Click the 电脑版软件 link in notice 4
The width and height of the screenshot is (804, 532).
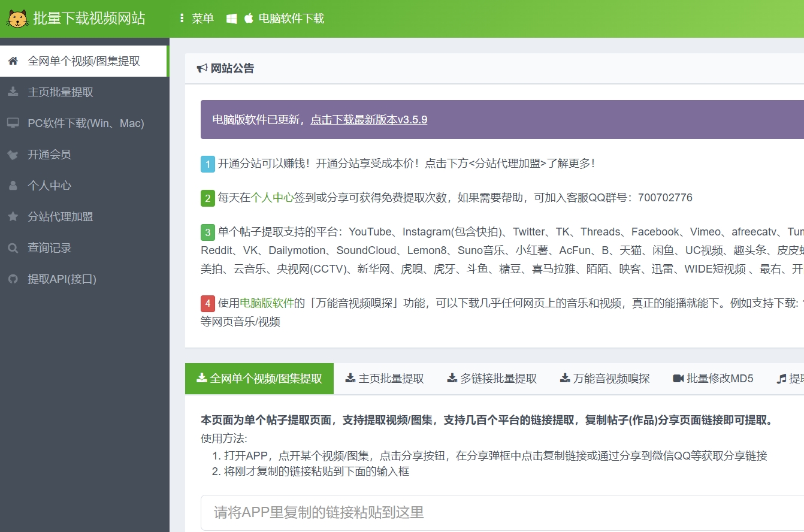click(x=267, y=303)
